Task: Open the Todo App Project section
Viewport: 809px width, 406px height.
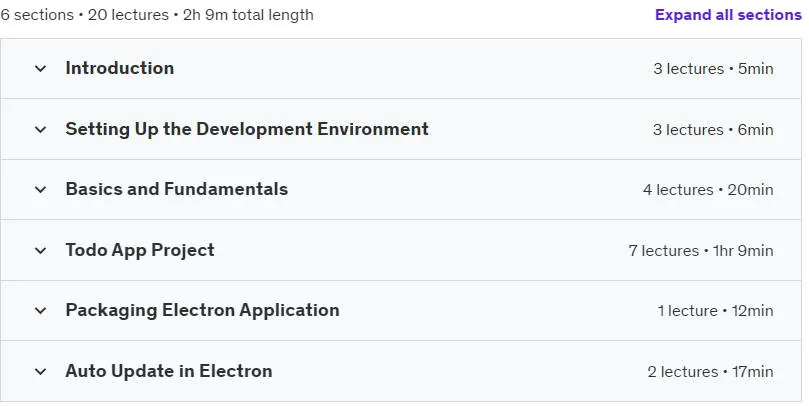Action: 140,250
